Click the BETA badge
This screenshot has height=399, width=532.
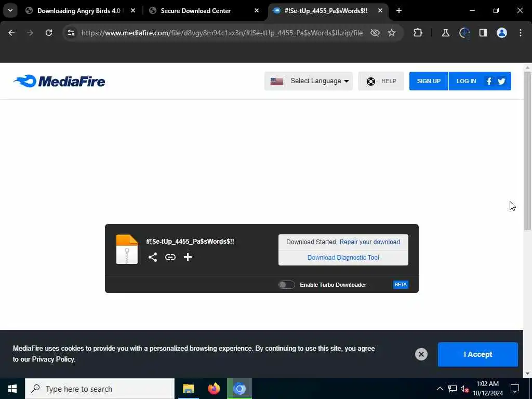point(401,285)
